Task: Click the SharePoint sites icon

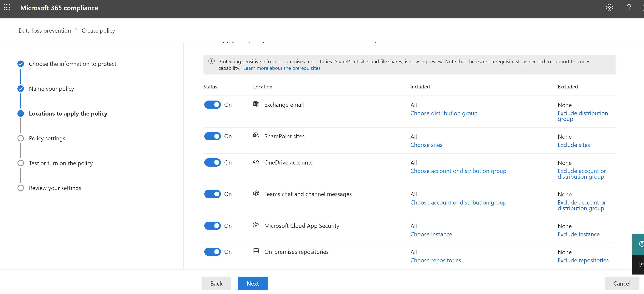Action: [x=256, y=136]
